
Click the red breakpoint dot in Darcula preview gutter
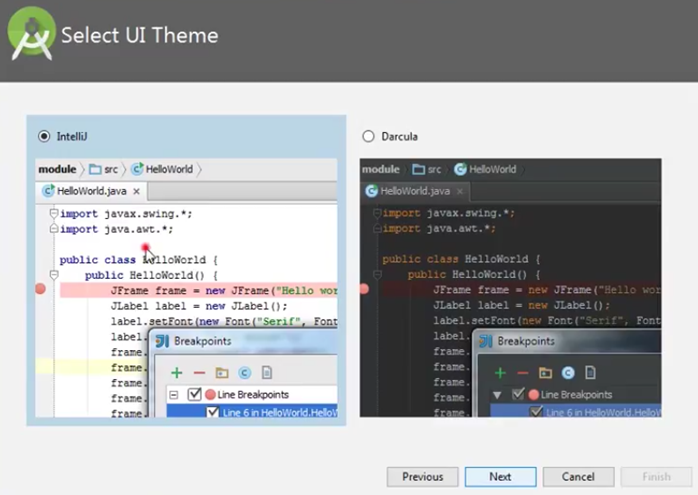click(x=364, y=289)
